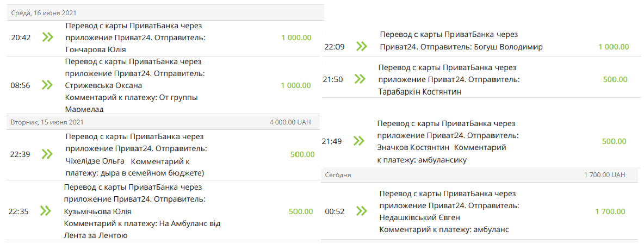Click the Сегодня section header
Viewport: 644px width, 250px height.
(x=338, y=175)
